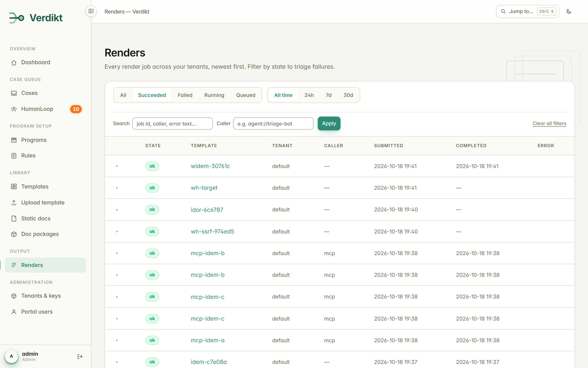588x368 pixels.
Task: Expand the idor-6c6787 render row
Action: pos(117,210)
